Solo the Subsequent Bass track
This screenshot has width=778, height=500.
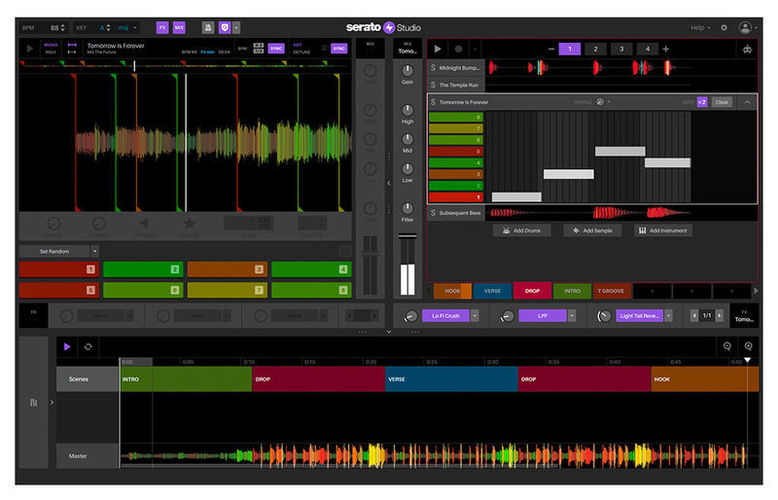pyautogui.click(x=433, y=213)
